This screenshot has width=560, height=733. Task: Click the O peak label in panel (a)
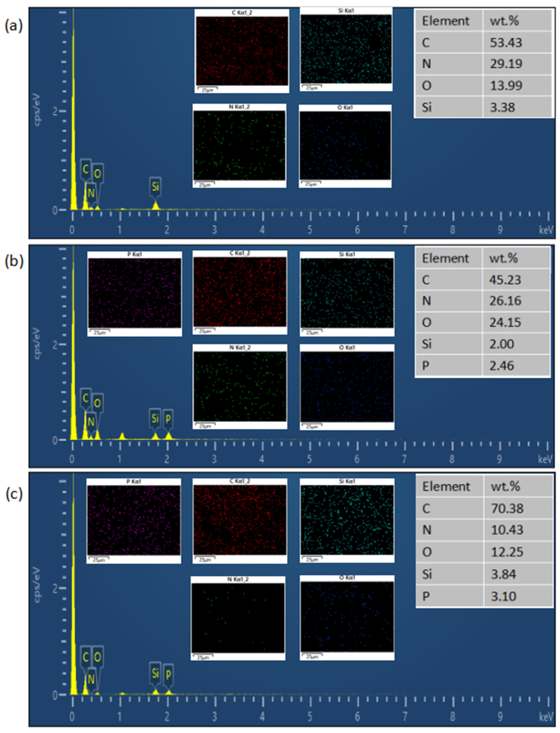click(97, 173)
